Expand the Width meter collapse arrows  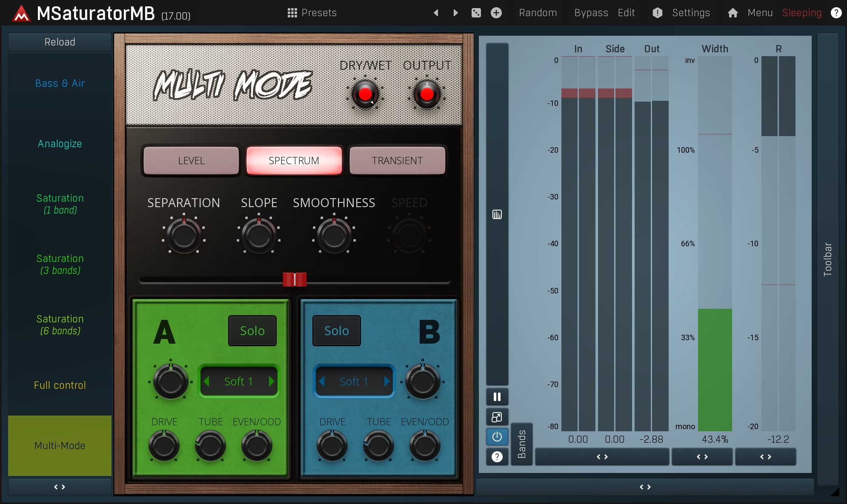point(702,457)
